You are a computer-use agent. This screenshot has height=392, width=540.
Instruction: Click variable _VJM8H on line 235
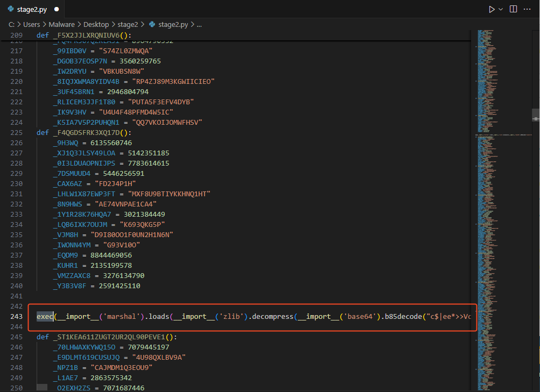point(66,234)
